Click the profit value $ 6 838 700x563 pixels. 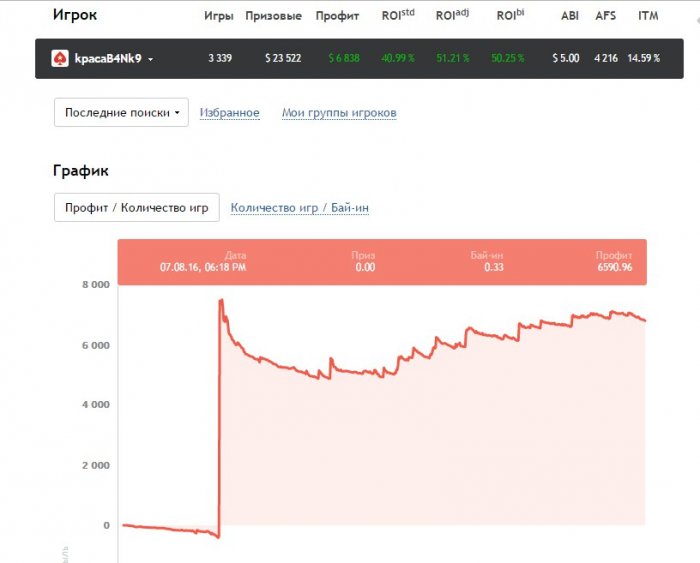(x=344, y=58)
